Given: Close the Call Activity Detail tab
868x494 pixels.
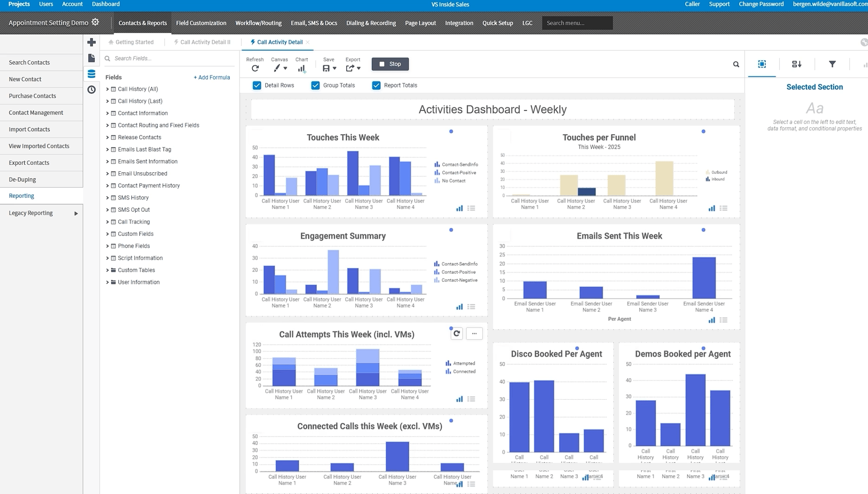Looking at the screenshot, I should point(308,42).
